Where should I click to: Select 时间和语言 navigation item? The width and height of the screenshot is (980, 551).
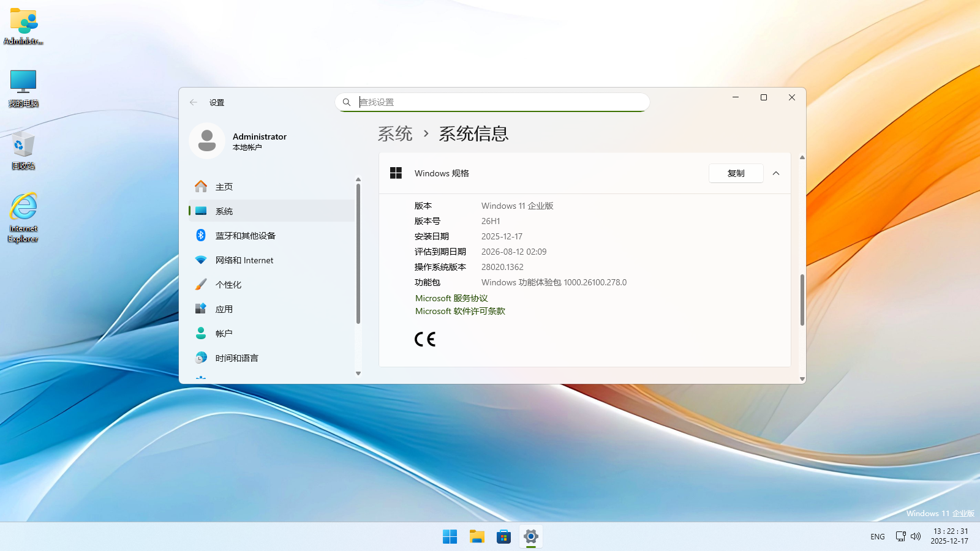coord(271,358)
